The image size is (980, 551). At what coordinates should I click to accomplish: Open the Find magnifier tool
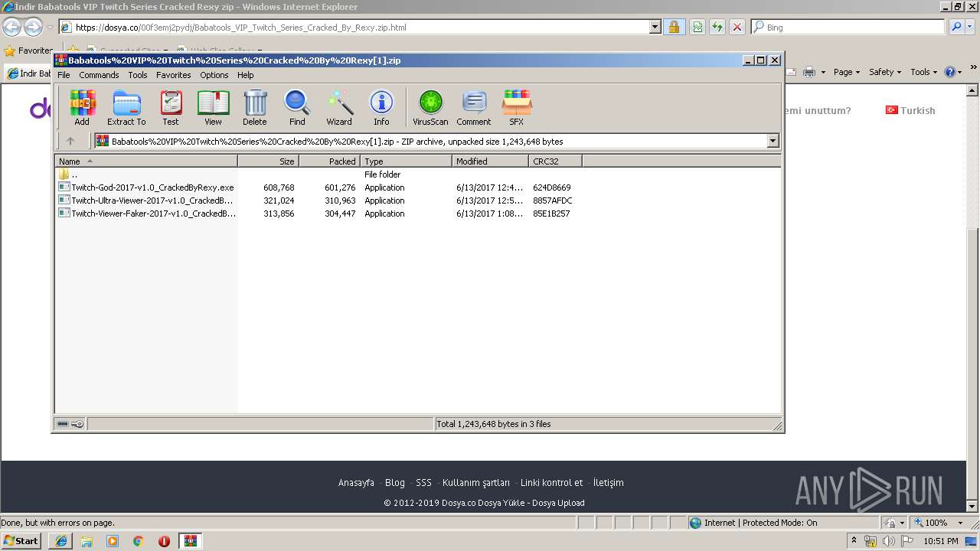coord(297,107)
